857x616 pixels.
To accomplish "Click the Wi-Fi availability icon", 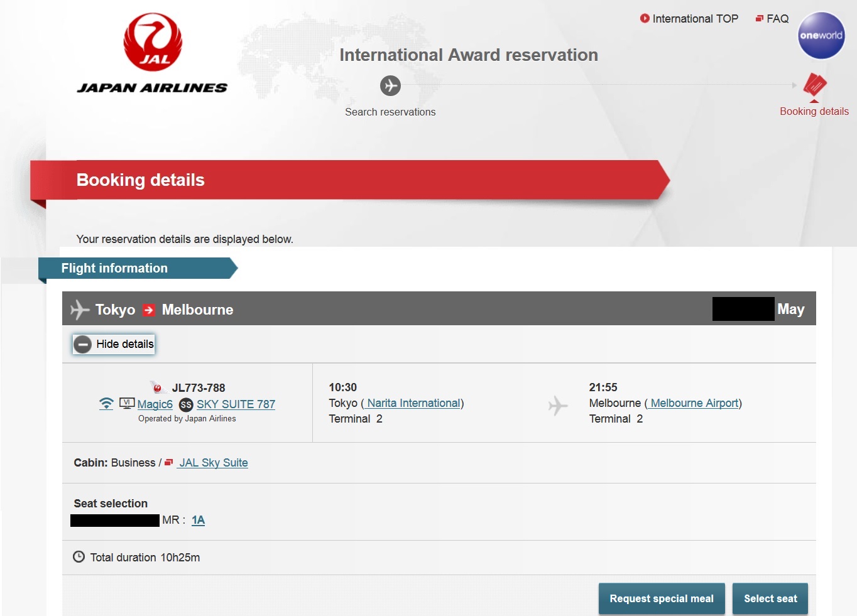I will pos(107,404).
